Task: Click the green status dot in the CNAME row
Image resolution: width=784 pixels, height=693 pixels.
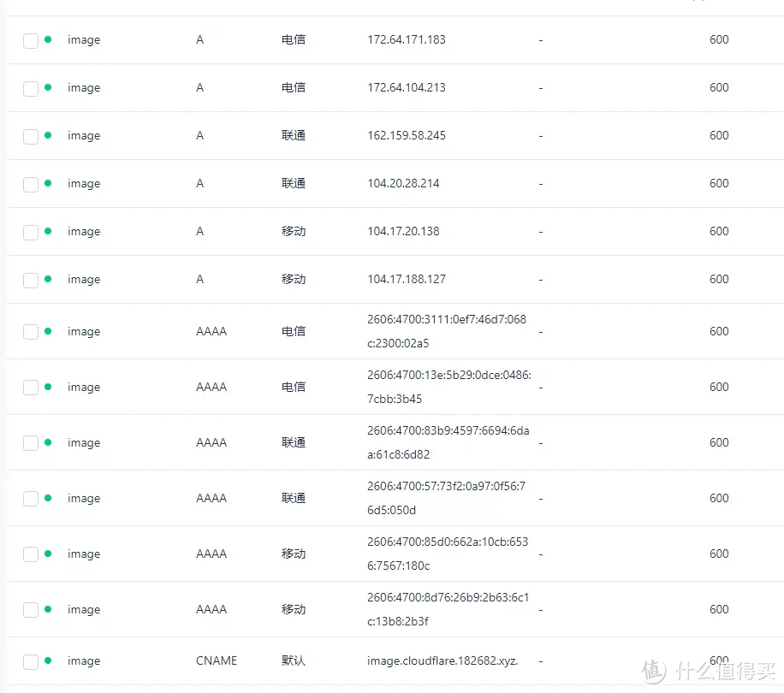Action: (x=48, y=660)
